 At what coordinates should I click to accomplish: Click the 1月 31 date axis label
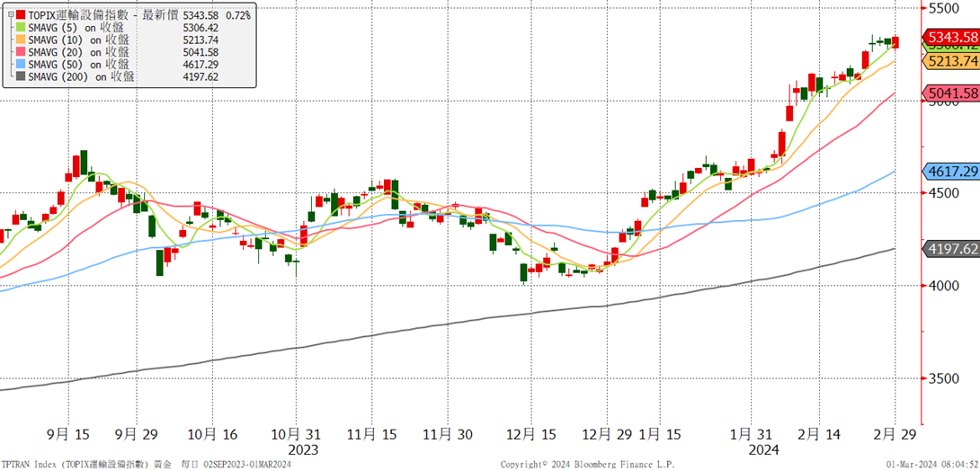[x=750, y=436]
